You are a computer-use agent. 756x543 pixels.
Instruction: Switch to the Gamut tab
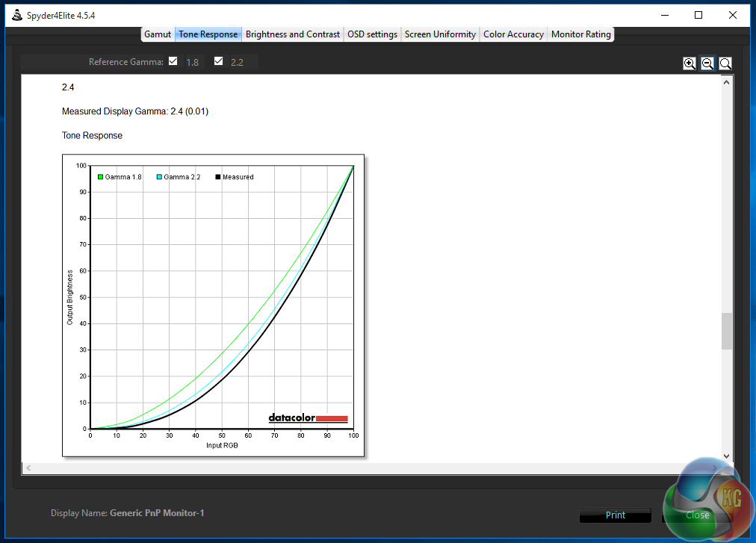click(x=158, y=34)
